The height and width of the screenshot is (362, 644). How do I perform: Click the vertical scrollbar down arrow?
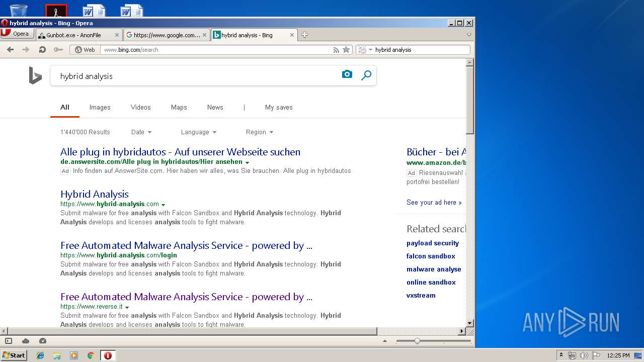click(x=470, y=323)
